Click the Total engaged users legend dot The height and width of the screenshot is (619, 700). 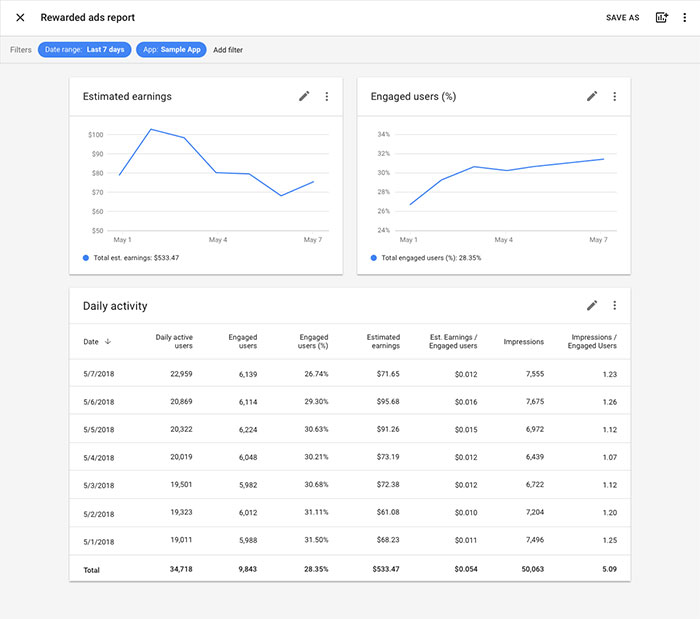pos(374,258)
